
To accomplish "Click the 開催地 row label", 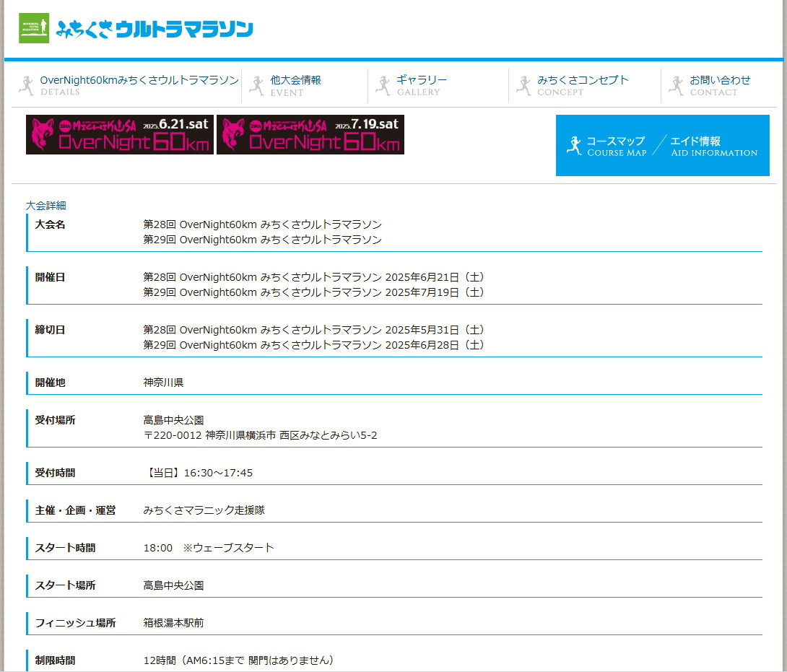I will pos(51,383).
